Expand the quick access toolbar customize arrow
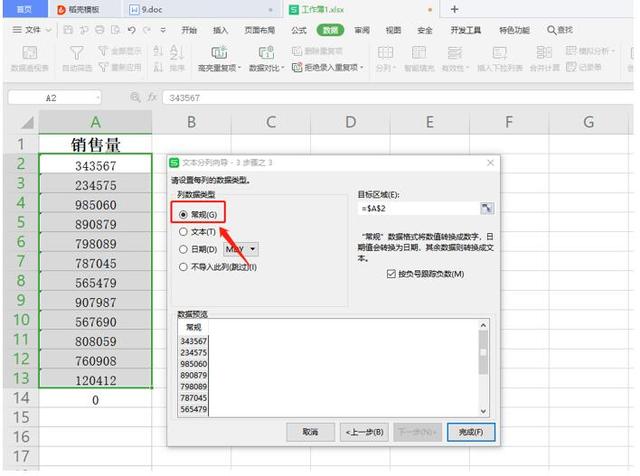The width and height of the screenshot is (640, 476). pyautogui.click(x=163, y=30)
